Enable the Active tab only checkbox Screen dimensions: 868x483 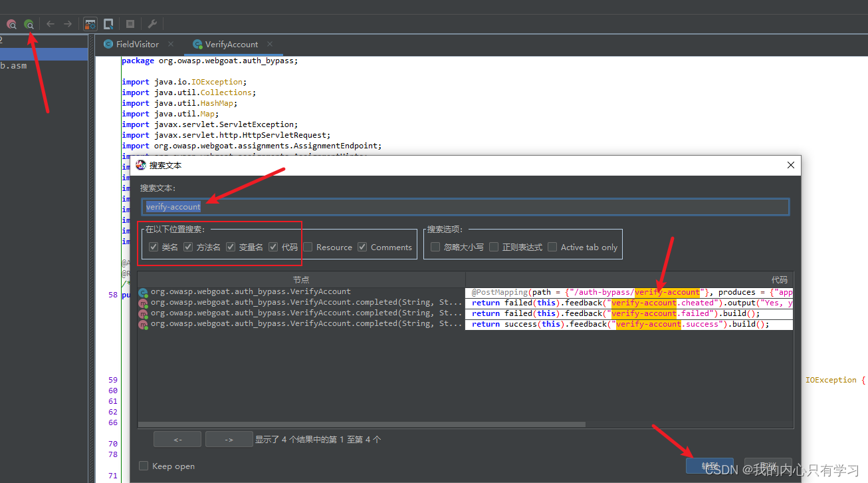[552, 247]
